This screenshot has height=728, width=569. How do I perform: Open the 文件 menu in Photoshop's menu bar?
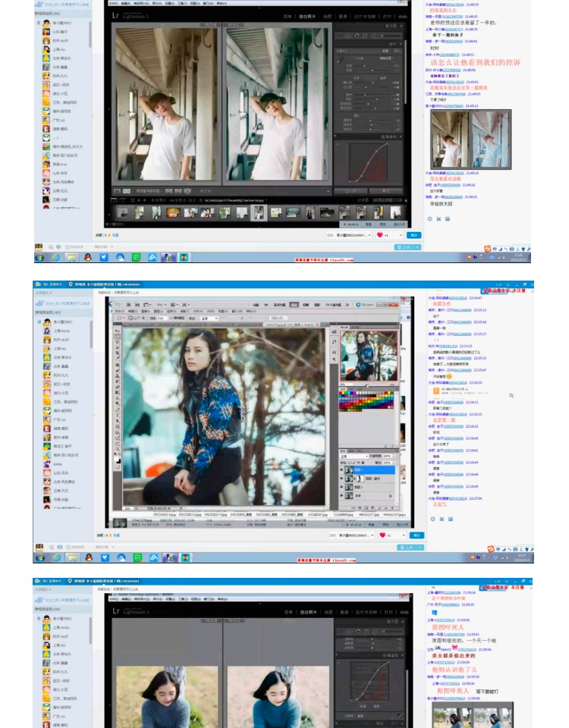(119, 311)
